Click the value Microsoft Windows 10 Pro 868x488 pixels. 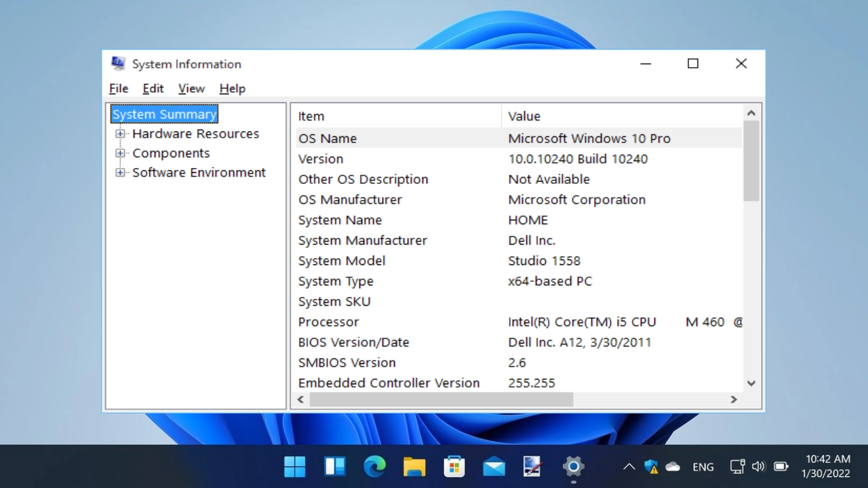[x=589, y=138]
